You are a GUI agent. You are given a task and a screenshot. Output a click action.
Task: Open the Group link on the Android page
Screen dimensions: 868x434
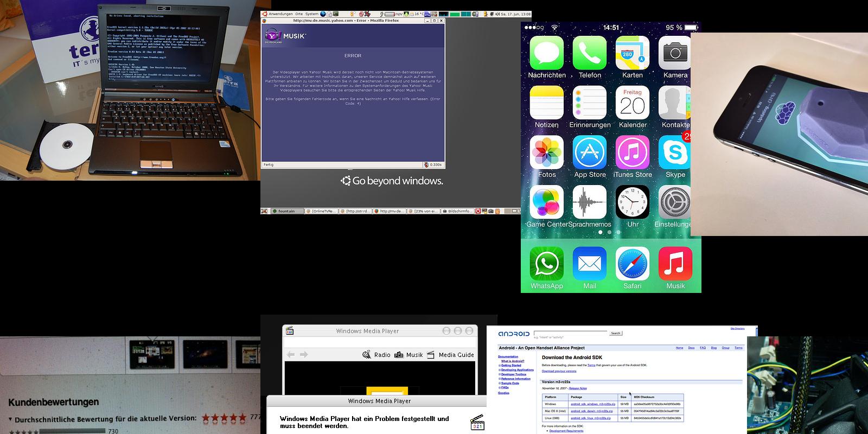tap(725, 348)
